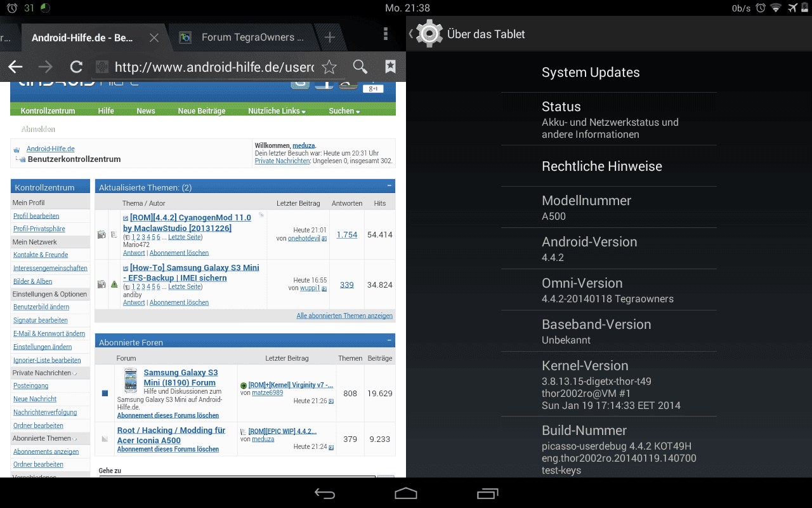Jump to wuppi1's last post arrow
Screen dimensions: 812x508
pos(324,288)
